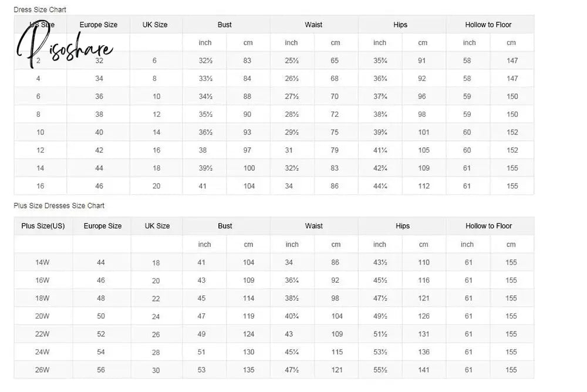587x392 pixels.
Task: Select Europe size 42 cell
Action: [99, 150]
